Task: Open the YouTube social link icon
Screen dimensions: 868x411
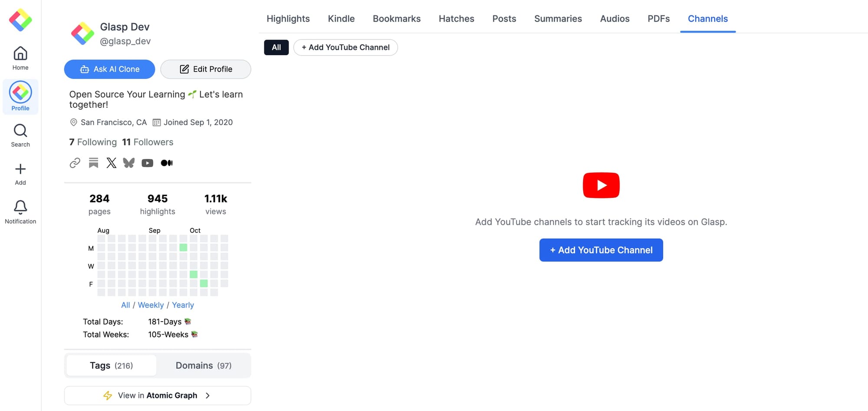Action: click(147, 163)
